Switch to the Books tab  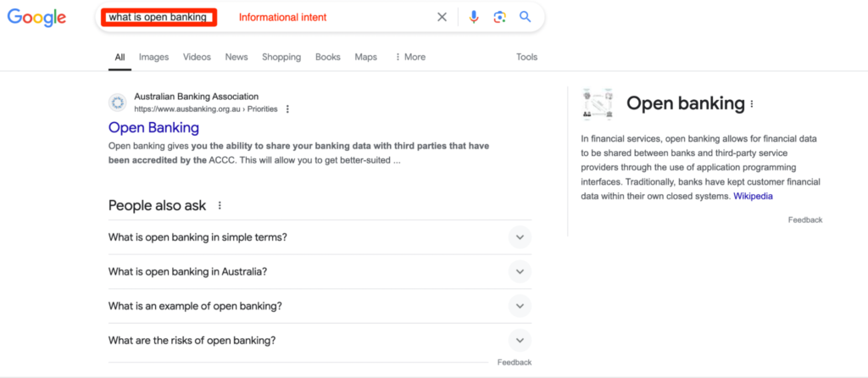coord(328,57)
